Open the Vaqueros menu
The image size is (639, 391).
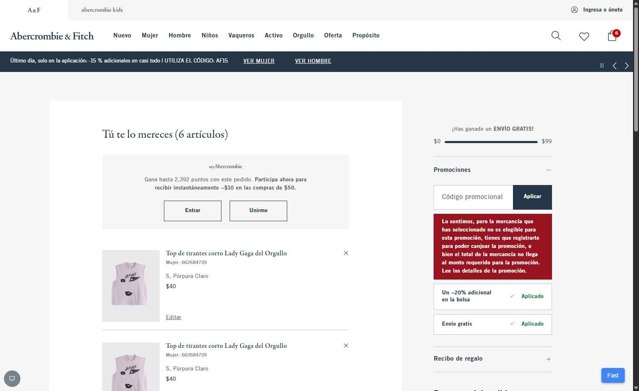(241, 35)
